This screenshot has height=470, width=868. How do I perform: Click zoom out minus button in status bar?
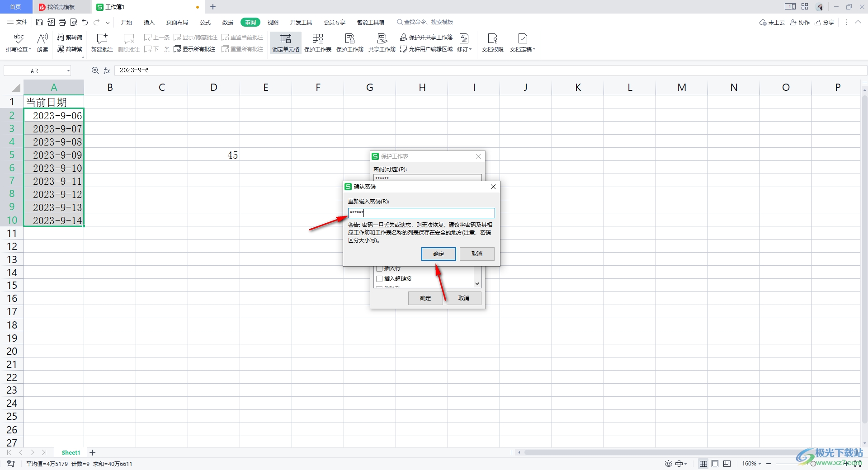(x=769, y=464)
